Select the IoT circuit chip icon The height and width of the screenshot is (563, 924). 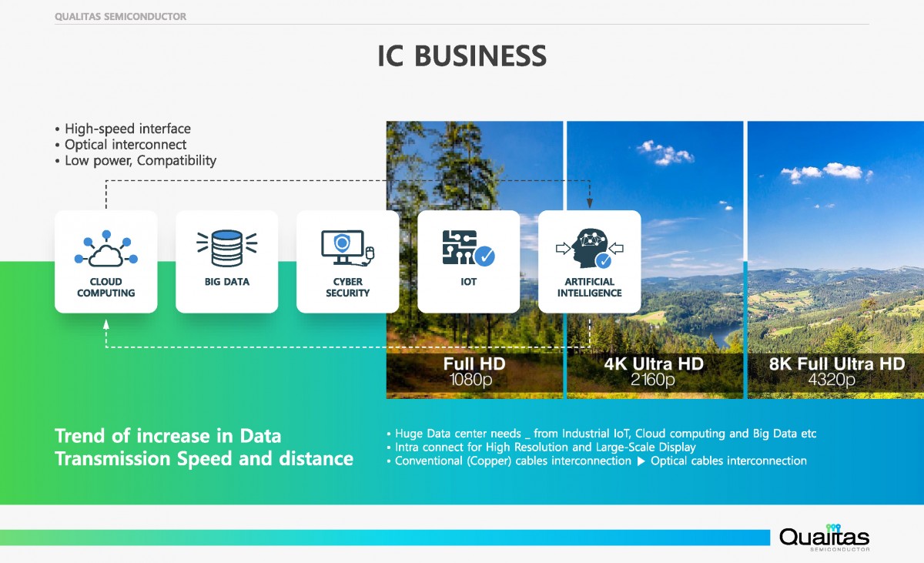462,247
